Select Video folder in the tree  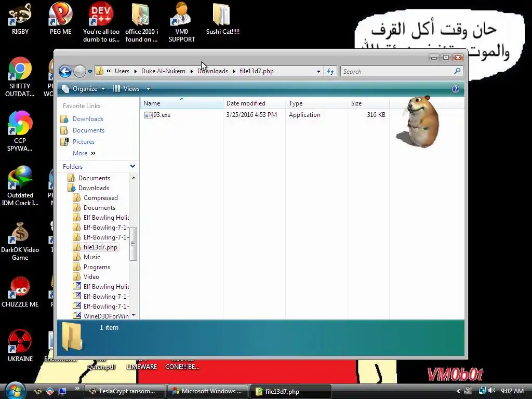pyautogui.click(x=91, y=277)
